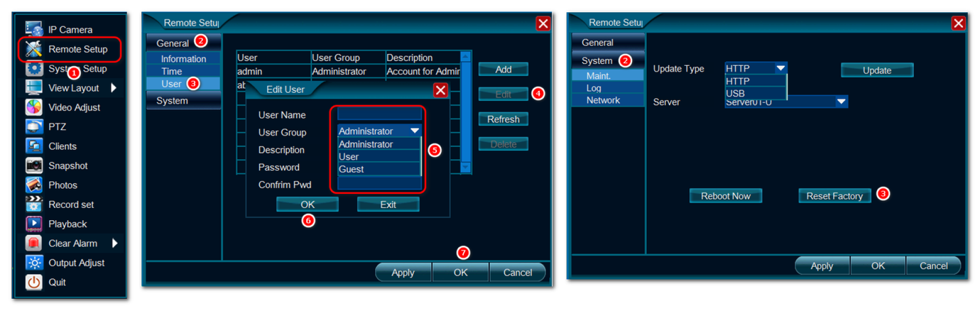Image resolution: width=980 pixels, height=311 pixels.
Task: Expand the Server dropdown arrow
Action: (841, 102)
